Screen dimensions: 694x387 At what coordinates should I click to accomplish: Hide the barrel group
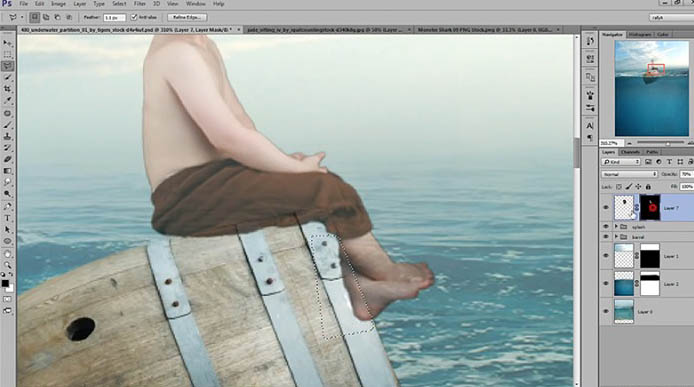pyautogui.click(x=606, y=237)
